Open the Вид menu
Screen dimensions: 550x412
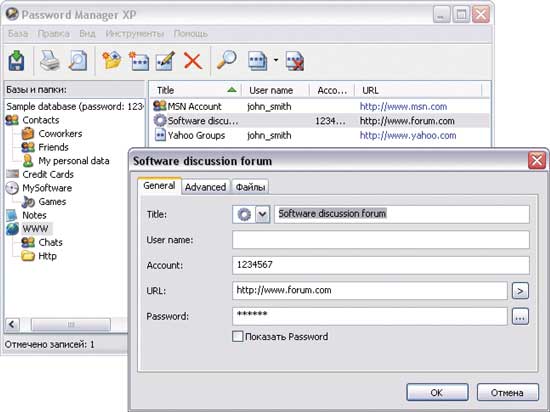coord(87,34)
